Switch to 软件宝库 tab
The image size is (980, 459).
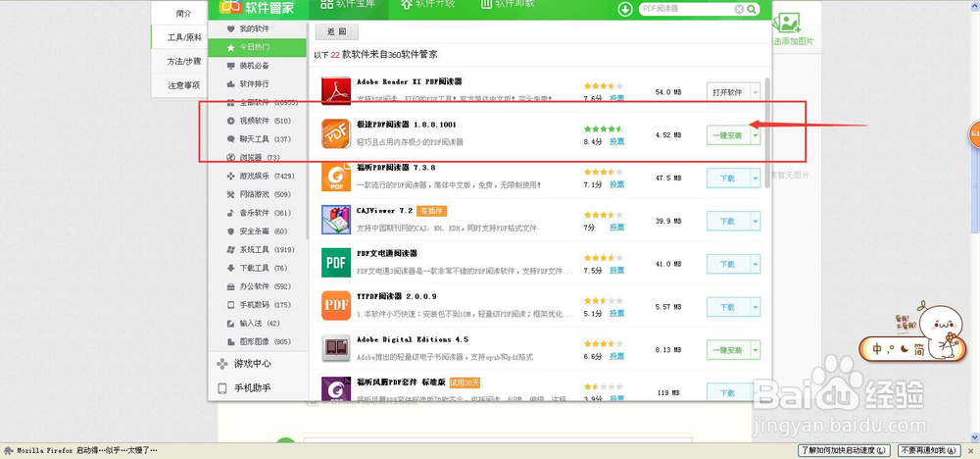pos(347,5)
